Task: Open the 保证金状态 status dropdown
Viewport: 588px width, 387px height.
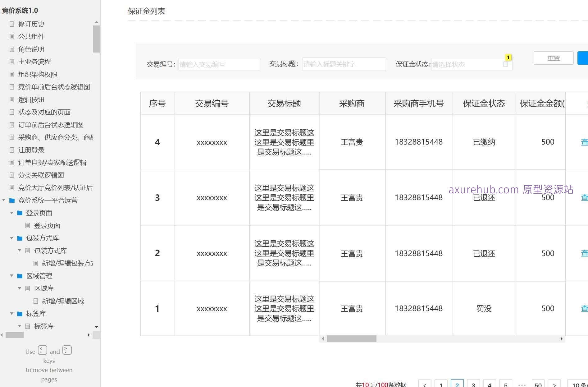Action: click(x=472, y=64)
